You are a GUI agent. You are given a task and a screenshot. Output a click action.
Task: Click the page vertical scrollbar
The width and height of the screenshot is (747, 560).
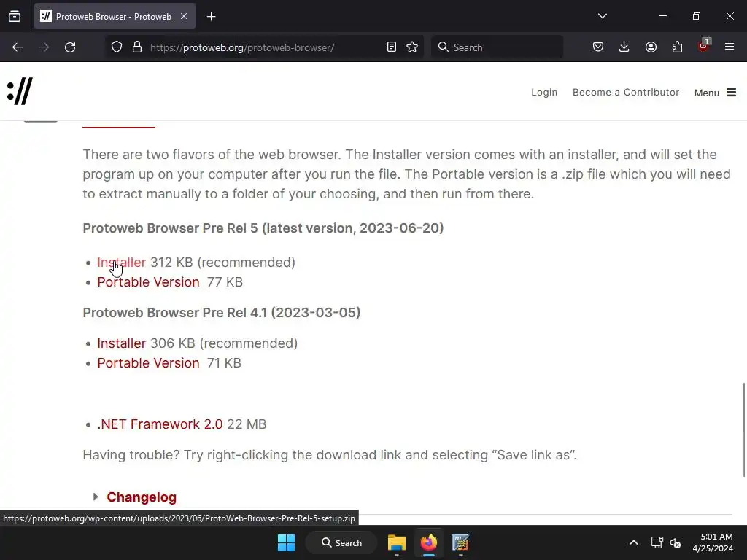click(x=743, y=429)
